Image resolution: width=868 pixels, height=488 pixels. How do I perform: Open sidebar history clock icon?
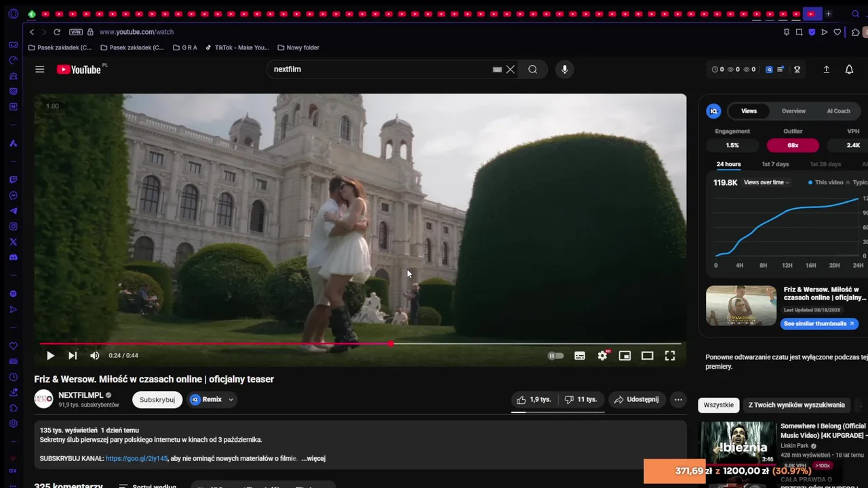[x=13, y=377]
